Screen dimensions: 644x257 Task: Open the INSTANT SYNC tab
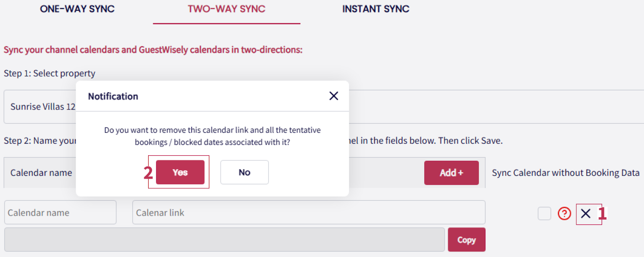[x=376, y=9]
